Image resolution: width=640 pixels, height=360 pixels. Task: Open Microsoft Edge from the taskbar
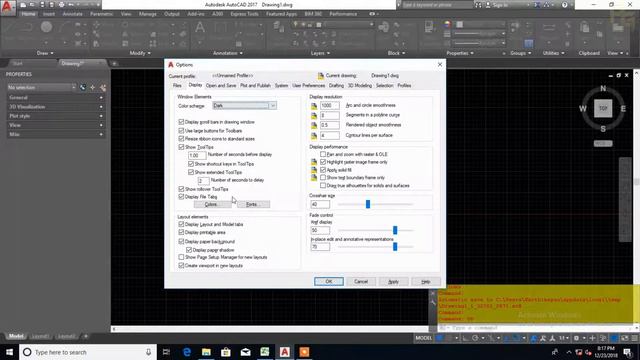[x=187, y=352]
